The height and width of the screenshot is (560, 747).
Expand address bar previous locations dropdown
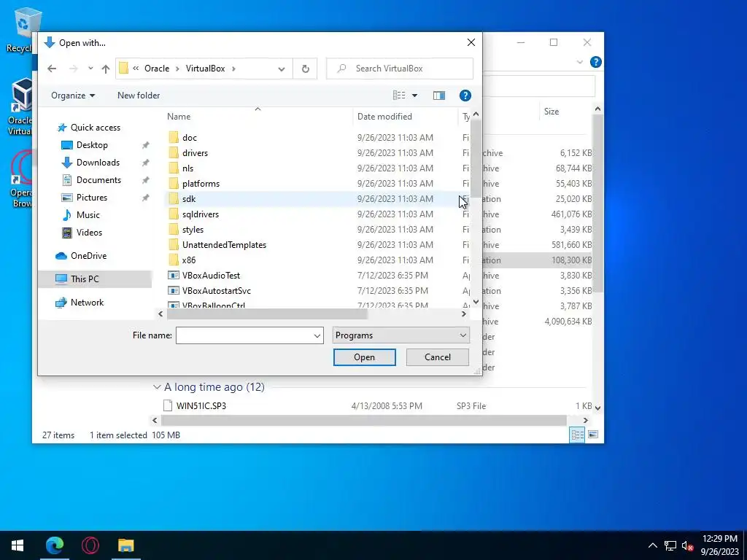click(x=282, y=69)
